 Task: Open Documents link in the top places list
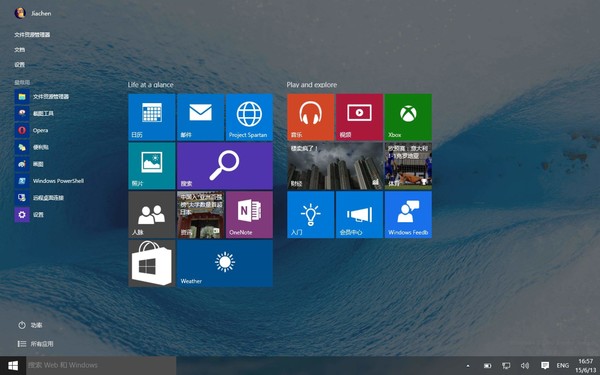(x=20, y=50)
